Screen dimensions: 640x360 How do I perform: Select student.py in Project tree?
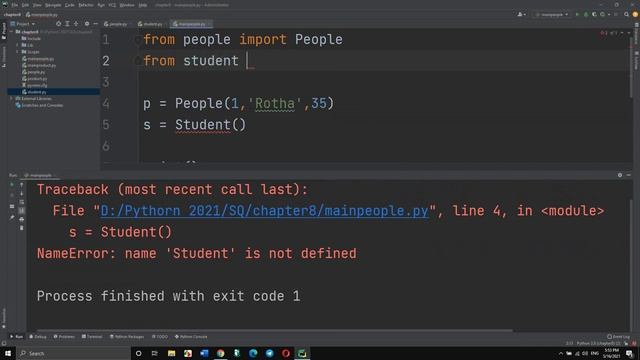tap(37, 92)
